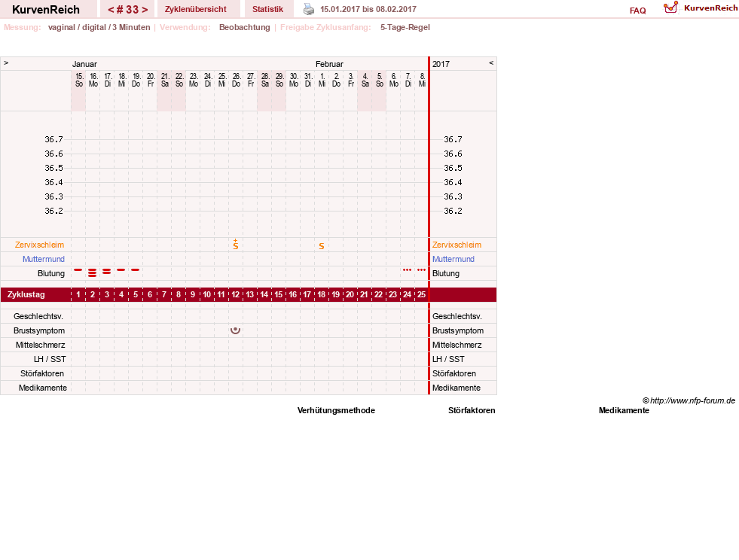Click the date column '1. Mi' in Februar
Image resolution: width=739 pixels, height=560 pixels.
pyautogui.click(x=322, y=80)
